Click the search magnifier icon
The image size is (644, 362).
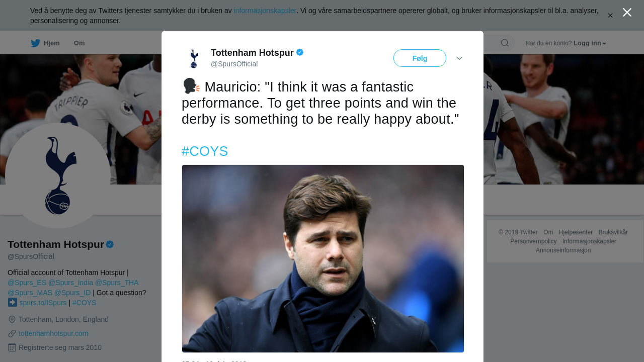point(505,43)
